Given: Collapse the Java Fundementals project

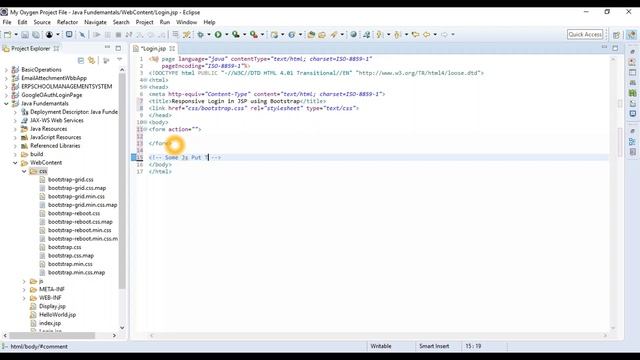Looking at the screenshot, I should [x=6, y=104].
